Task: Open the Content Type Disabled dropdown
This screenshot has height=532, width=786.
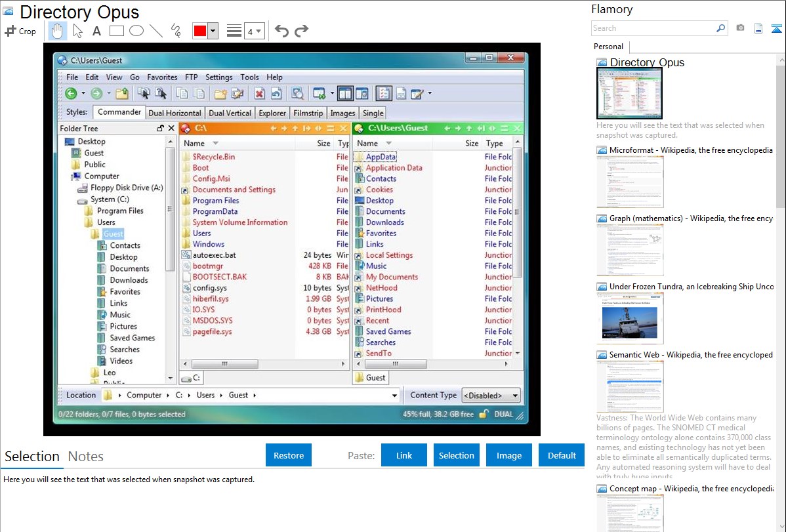Action: point(491,395)
